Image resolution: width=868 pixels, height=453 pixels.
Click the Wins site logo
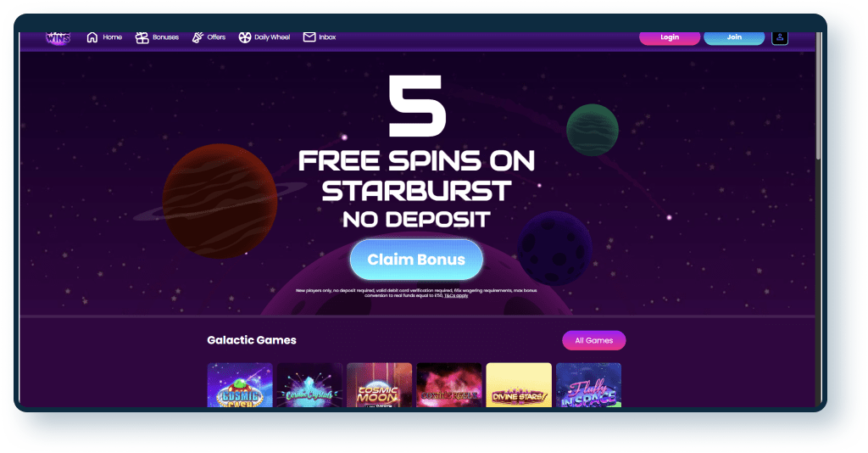pyautogui.click(x=58, y=38)
